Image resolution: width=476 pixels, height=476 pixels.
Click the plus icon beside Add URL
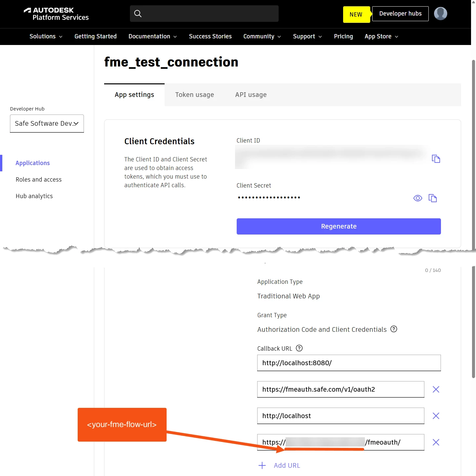point(262,465)
